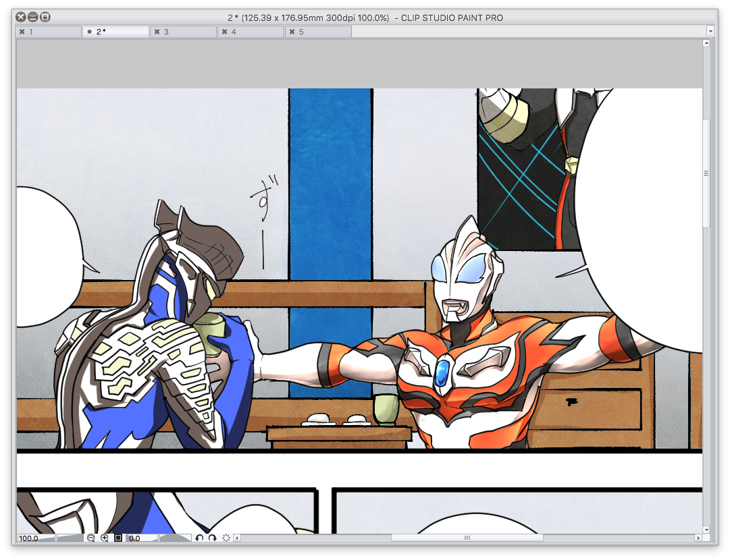Click the rotate canvas left icon
Viewport: 730px width, 560px height.
pyautogui.click(x=199, y=538)
